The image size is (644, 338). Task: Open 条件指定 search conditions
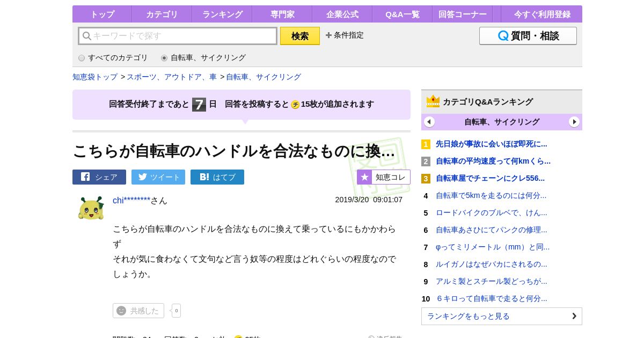click(345, 35)
